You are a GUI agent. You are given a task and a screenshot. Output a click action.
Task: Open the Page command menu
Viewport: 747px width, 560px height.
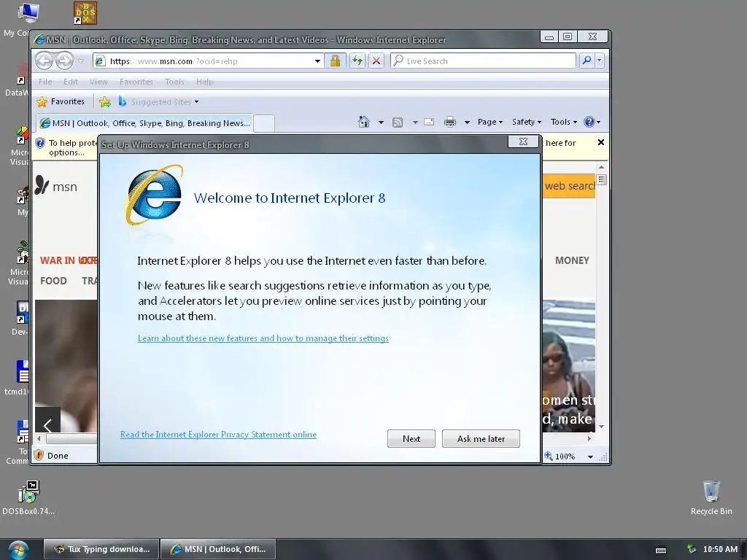click(x=490, y=122)
